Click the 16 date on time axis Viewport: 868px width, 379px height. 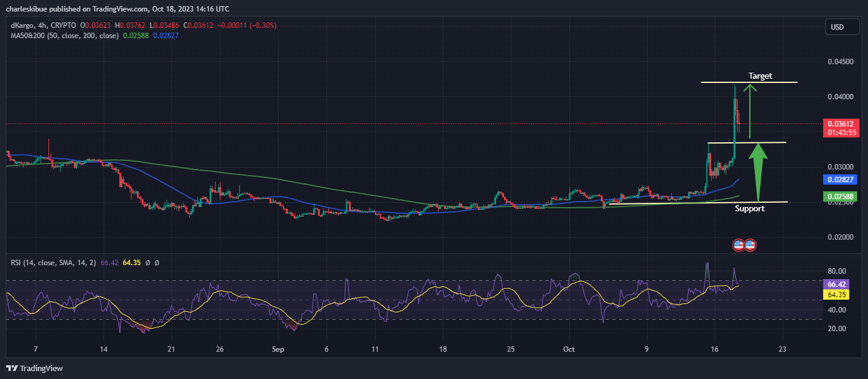click(715, 349)
